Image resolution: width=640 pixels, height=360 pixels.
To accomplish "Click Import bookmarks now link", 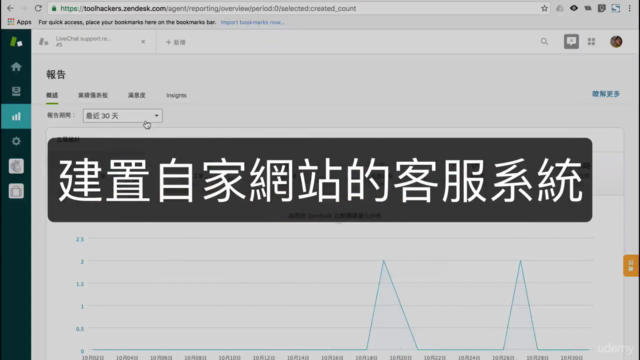I will click(252, 22).
